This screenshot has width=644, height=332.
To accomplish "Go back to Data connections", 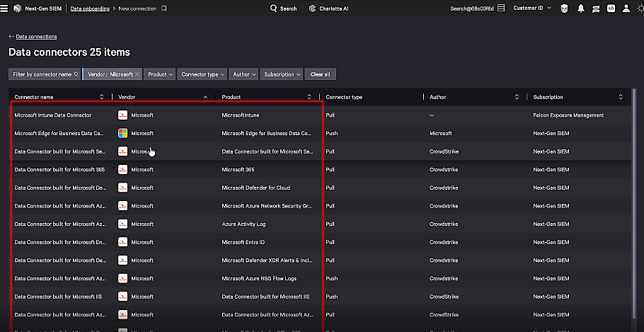I will [x=33, y=36].
